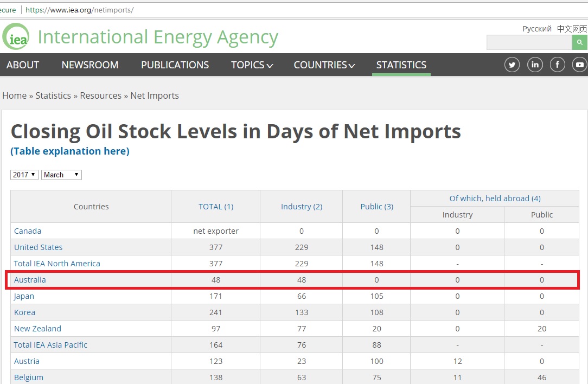Screen dimensions: 588x384
Task: Select Korea's Industry value 133
Action: [x=302, y=312]
